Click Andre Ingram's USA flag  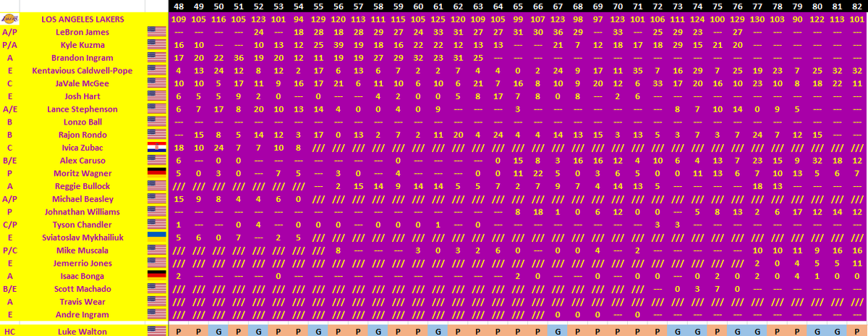pos(156,315)
